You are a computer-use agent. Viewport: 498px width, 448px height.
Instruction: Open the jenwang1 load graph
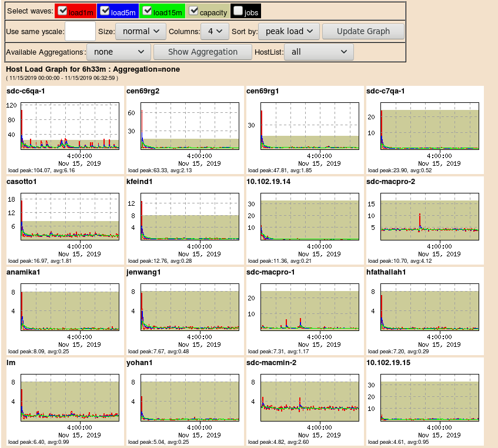[189, 307]
